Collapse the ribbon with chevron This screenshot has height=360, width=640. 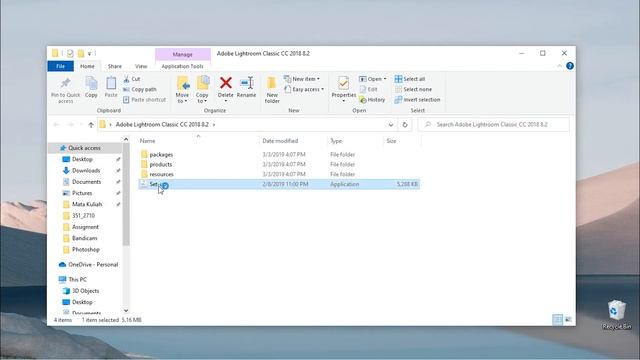click(x=559, y=66)
